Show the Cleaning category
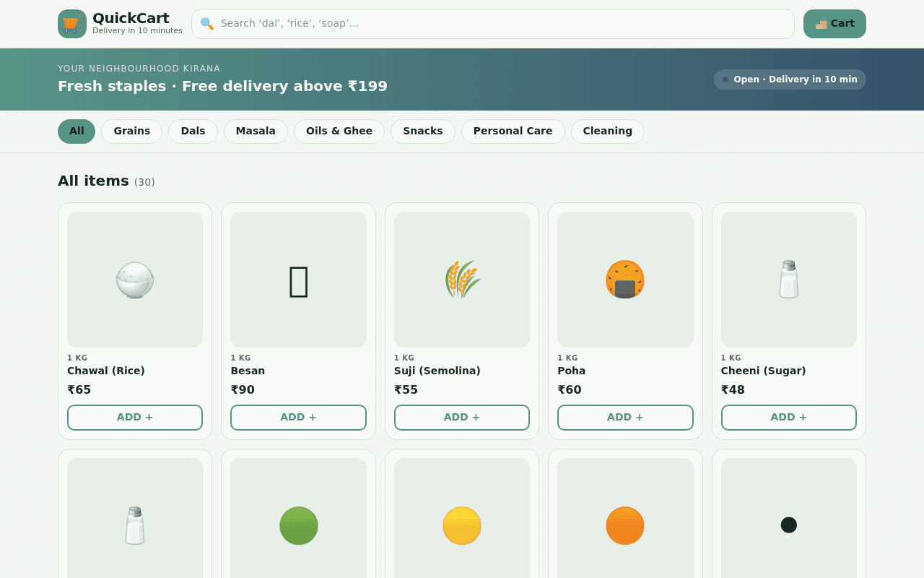 tap(608, 131)
